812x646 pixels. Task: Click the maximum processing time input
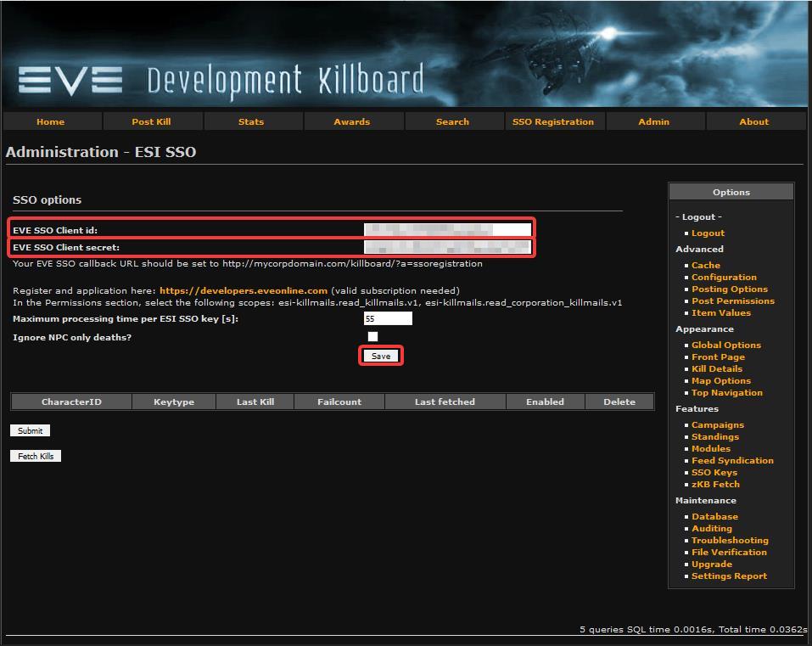click(x=388, y=318)
